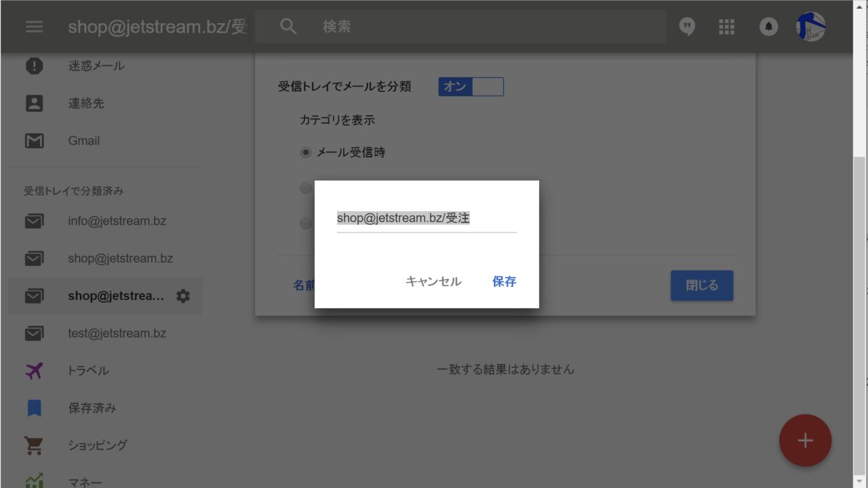Click Cancel (キャンセル) in rename dialog
Image resolution: width=868 pixels, height=488 pixels.
click(433, 282)
